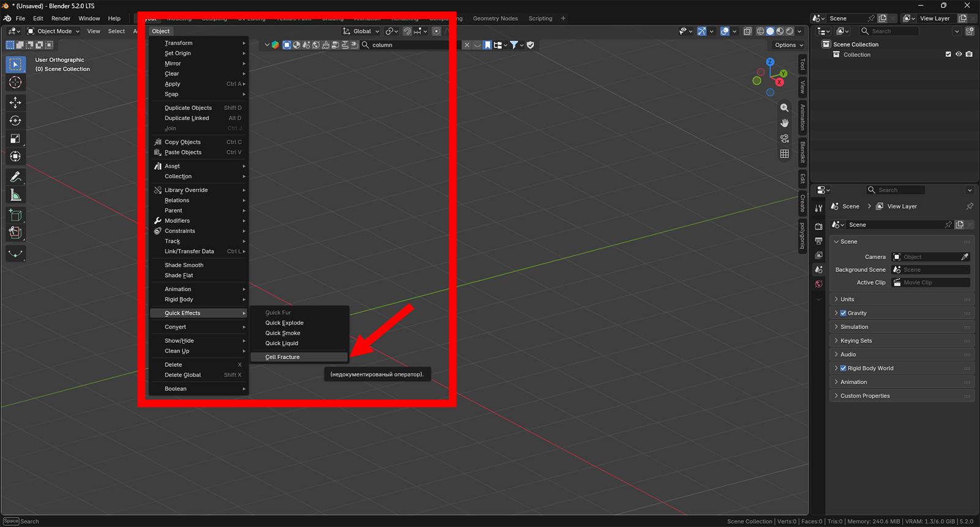This screenshot has height=527, width=980.
Task: Open the Geometry Nodes workspace tab
Action: pyautogui.click(x=495, y=18)
